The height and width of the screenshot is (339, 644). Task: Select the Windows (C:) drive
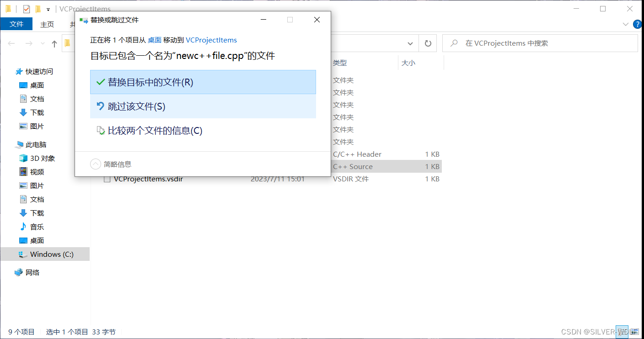(x=45, y=254)
